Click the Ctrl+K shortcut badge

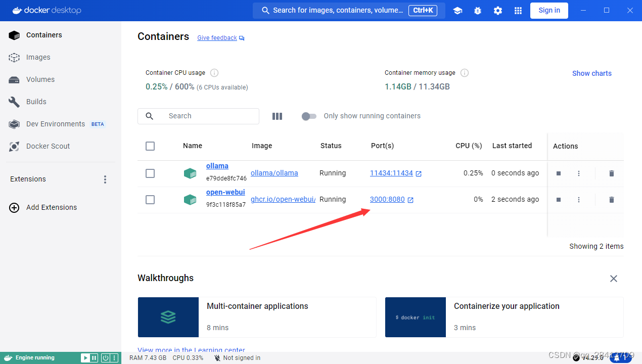[423, 10]
